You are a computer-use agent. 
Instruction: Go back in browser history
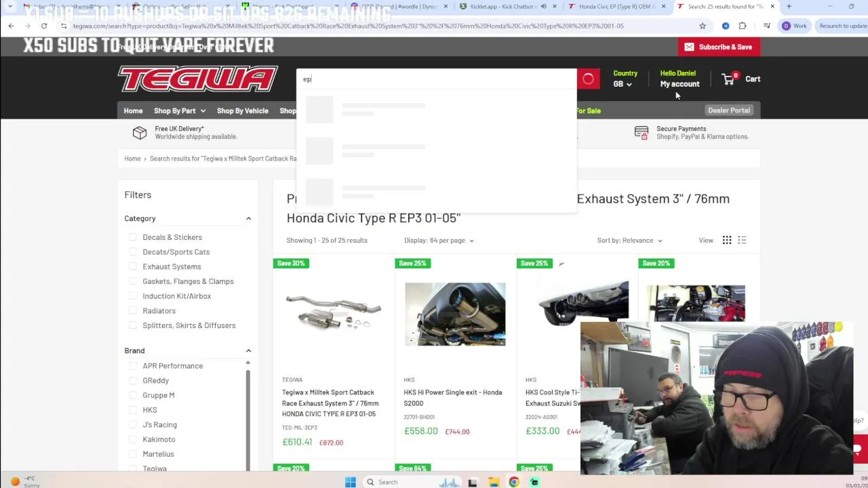[x=11, y=26]
